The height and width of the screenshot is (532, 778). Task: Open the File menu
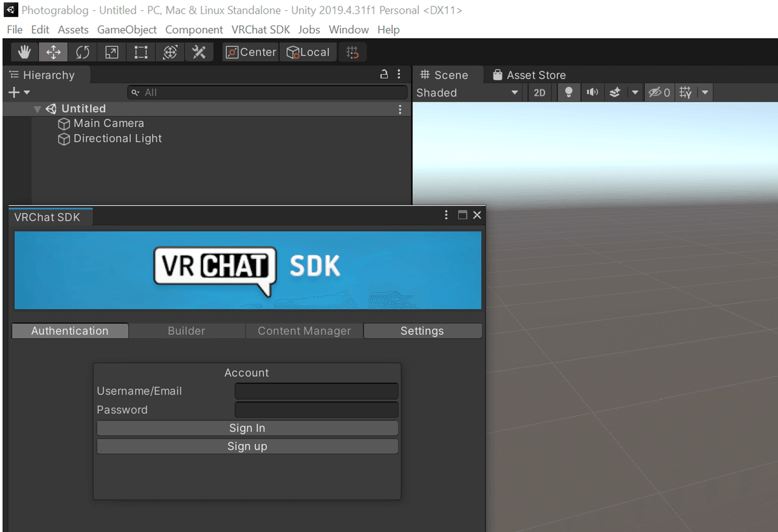click(14, 30)
